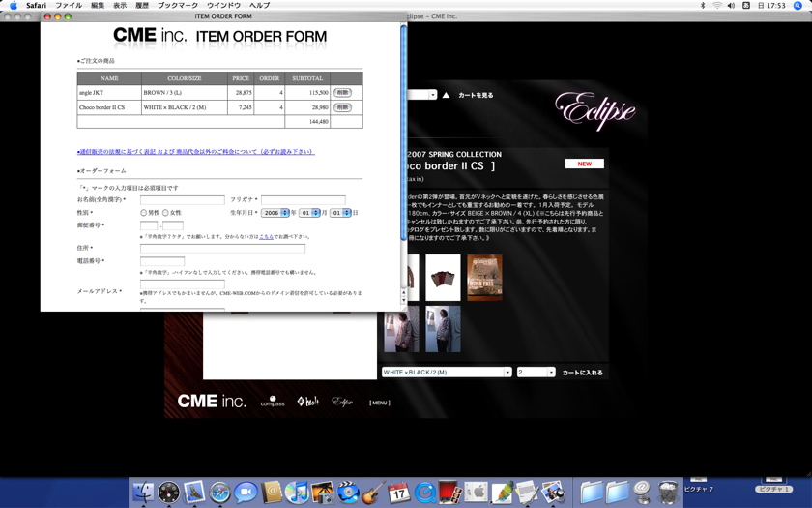Open Spotlight search icon

[798, 5]
